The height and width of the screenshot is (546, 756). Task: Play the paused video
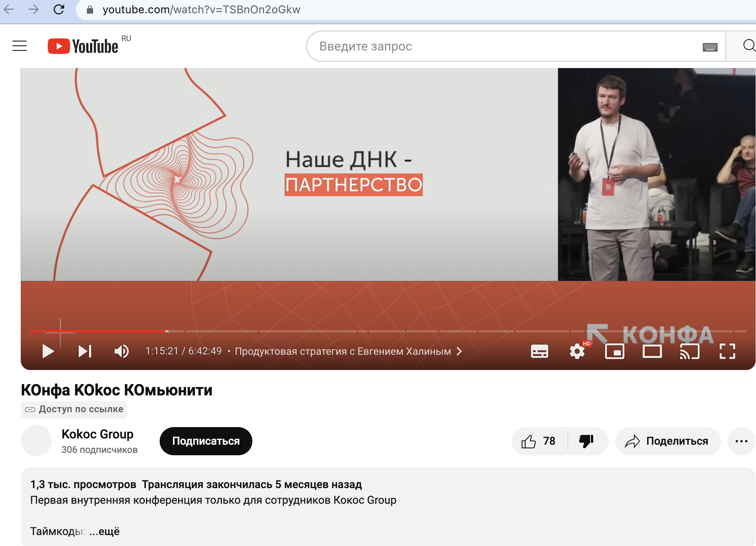[48, 351]
